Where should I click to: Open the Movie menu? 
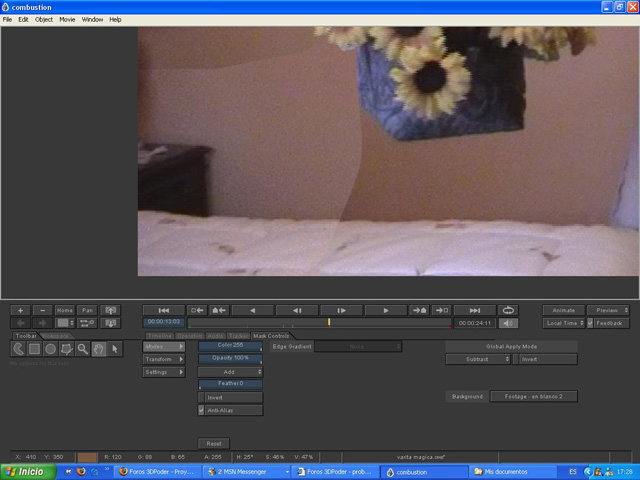(67, 20)
